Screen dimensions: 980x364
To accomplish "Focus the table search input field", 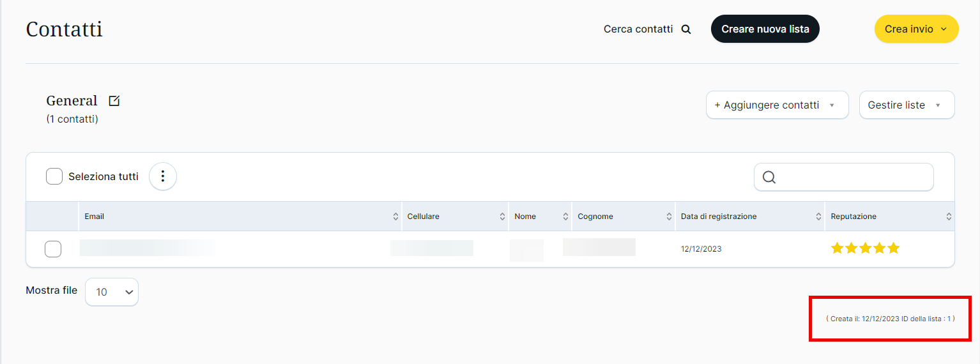I will [x=853, y=178].
